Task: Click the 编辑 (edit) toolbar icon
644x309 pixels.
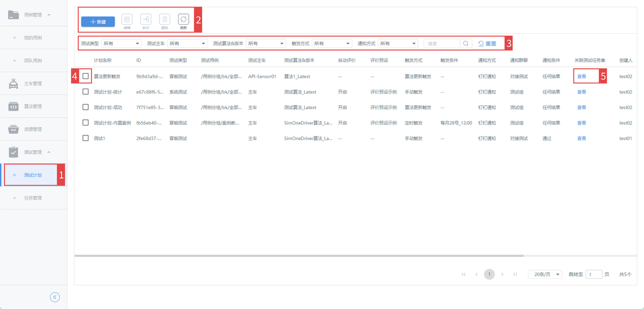Action: (127, 20)
